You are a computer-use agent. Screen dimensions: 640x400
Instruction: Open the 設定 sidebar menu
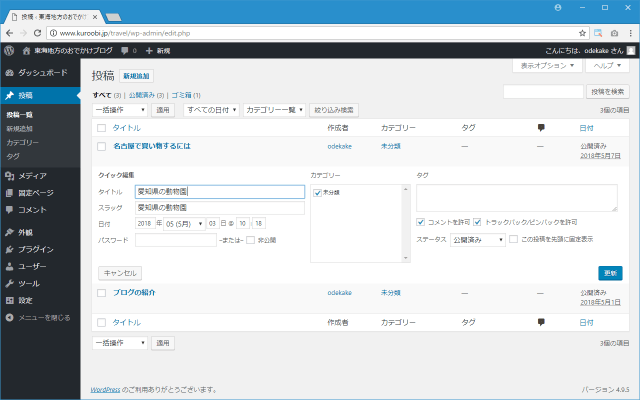coord(26,300)
